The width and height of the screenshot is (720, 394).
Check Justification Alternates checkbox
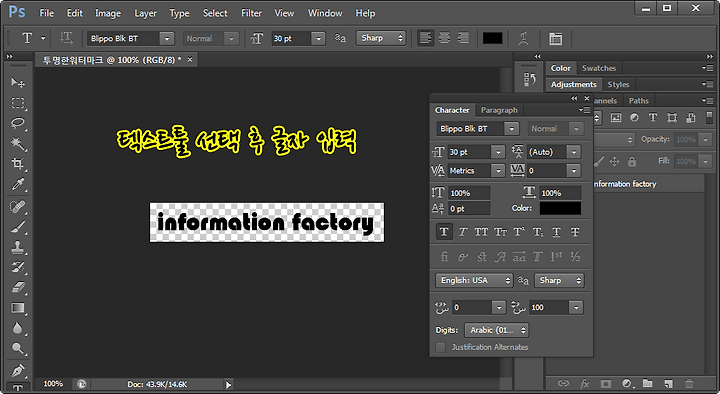[x=440, y=347]
